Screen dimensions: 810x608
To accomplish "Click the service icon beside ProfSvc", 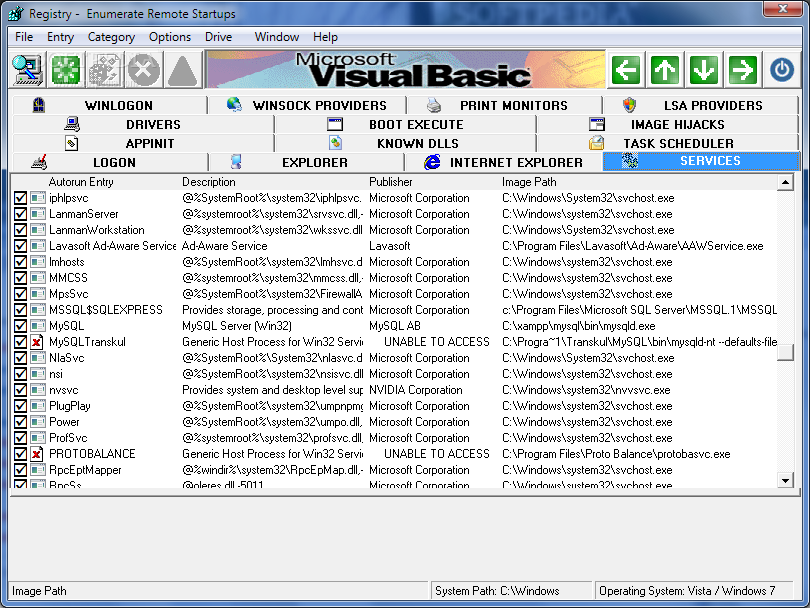I will coord(37,438).
